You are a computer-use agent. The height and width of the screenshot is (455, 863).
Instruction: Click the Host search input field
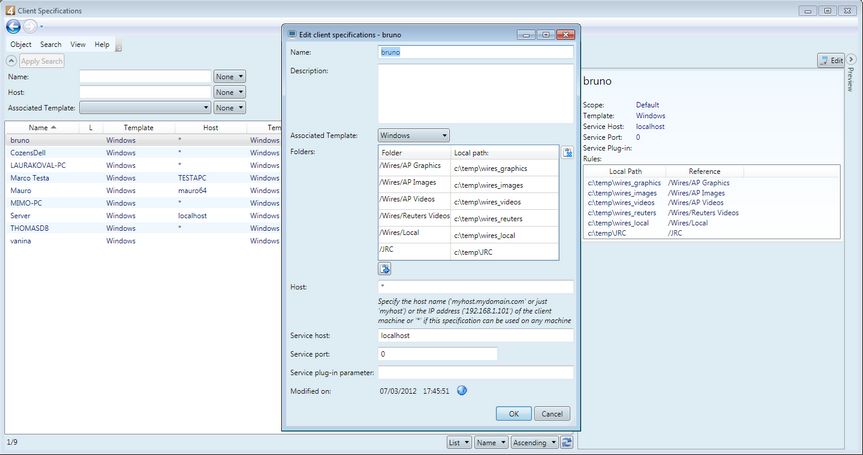point(145,92)
